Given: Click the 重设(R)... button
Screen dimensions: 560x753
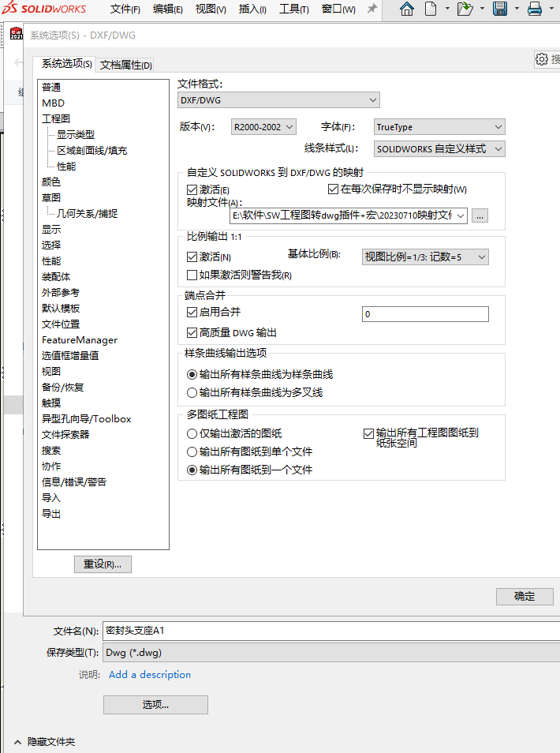Looking at the screenshot, I should (103, 564).
